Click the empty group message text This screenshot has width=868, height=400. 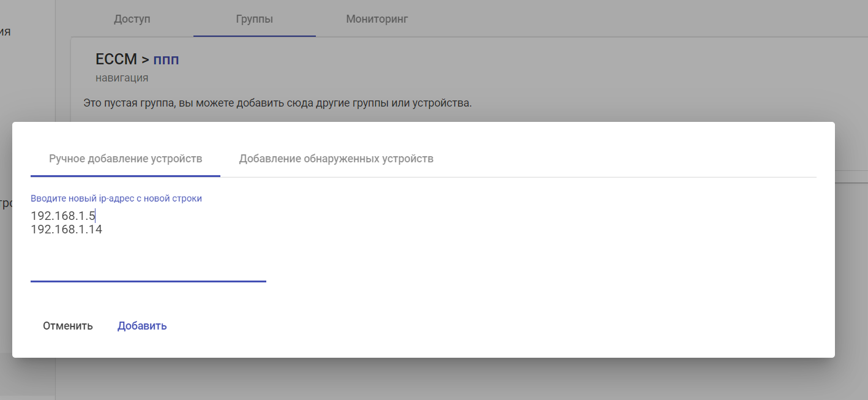click(x=277, y=102)
